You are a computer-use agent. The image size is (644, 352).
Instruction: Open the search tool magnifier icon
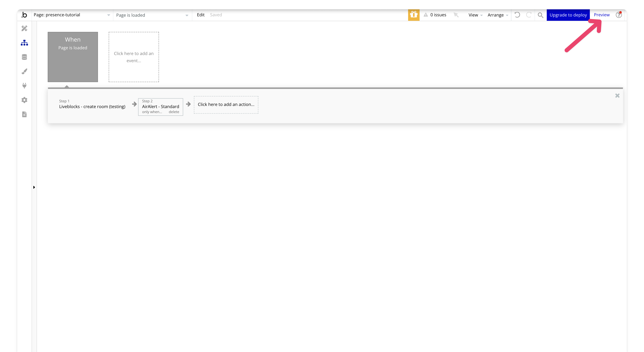point(540,15)
